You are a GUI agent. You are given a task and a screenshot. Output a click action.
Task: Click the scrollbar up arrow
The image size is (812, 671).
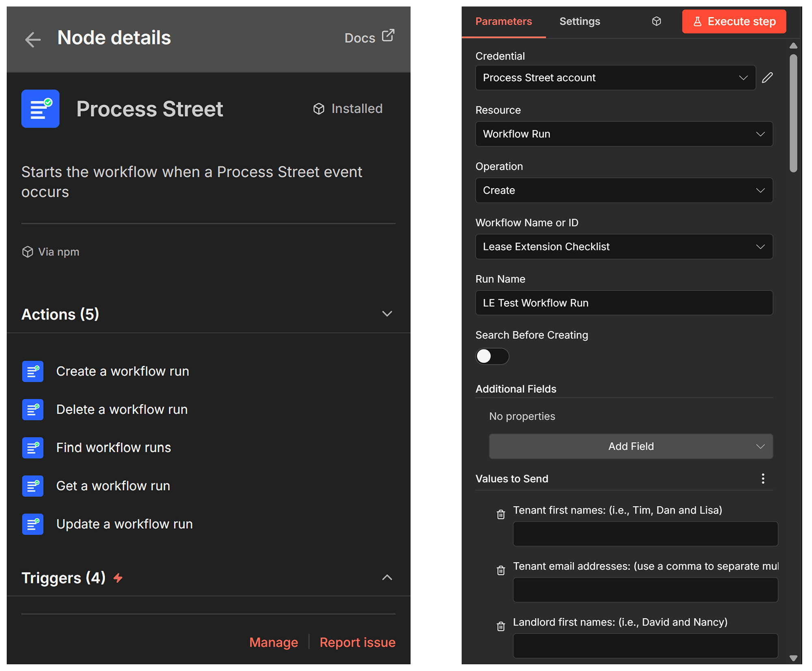pyautogui.click(x=793, y=45)
